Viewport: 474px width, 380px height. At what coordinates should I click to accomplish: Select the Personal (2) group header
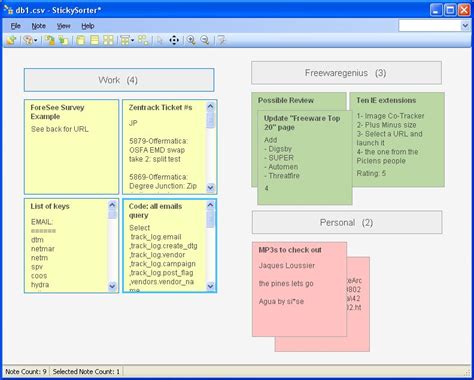point(347,222)
